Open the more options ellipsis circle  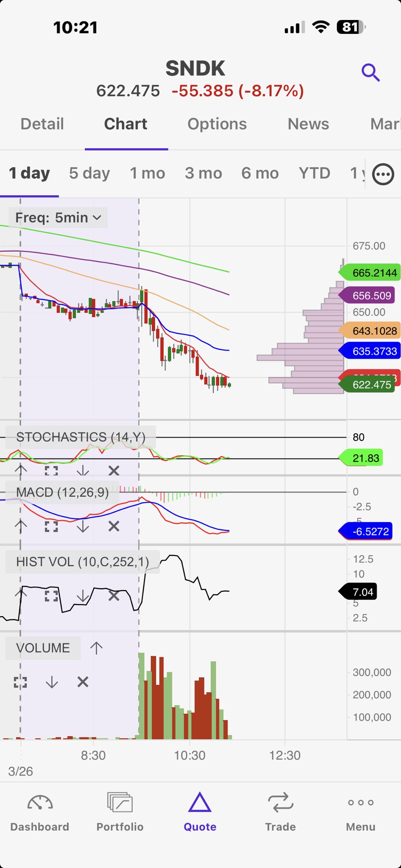click(x=383, y=174)
